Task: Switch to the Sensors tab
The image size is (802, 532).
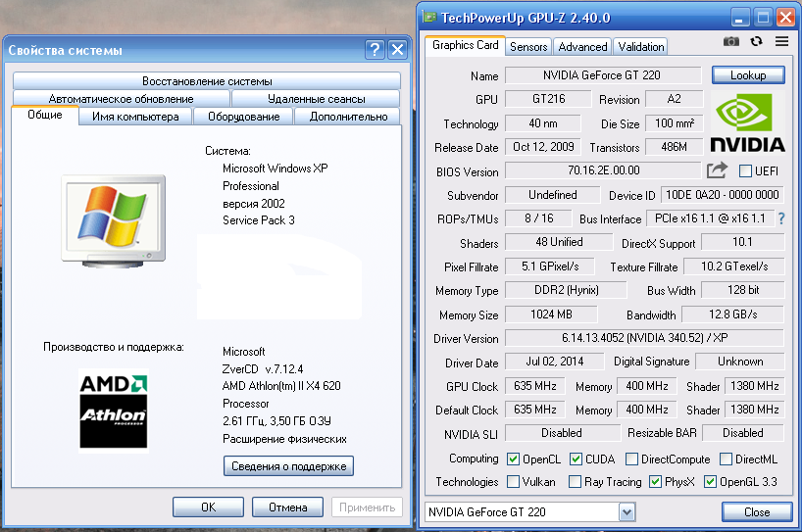Action: pyautogui.click(x=528, y=47)
